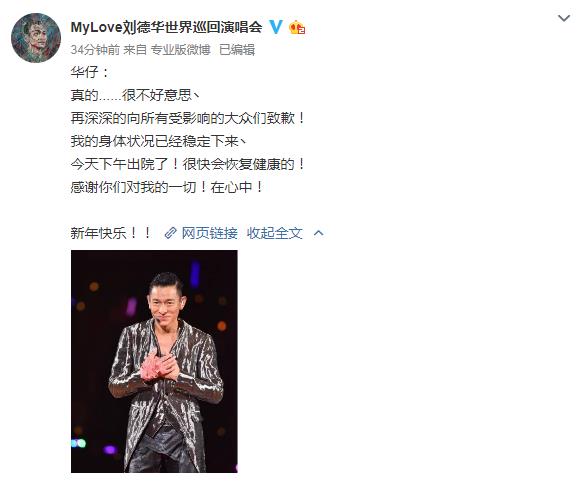The width and height of the screenshot is (580, 483).
Task: Collapse the post with the upward chevron
Action: click(x=318, y=233)
